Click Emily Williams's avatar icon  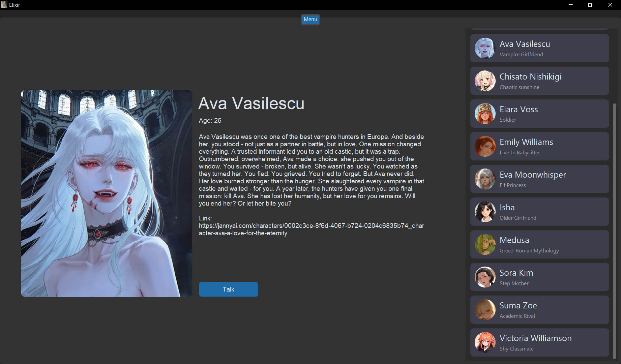(x=485, y=146)
